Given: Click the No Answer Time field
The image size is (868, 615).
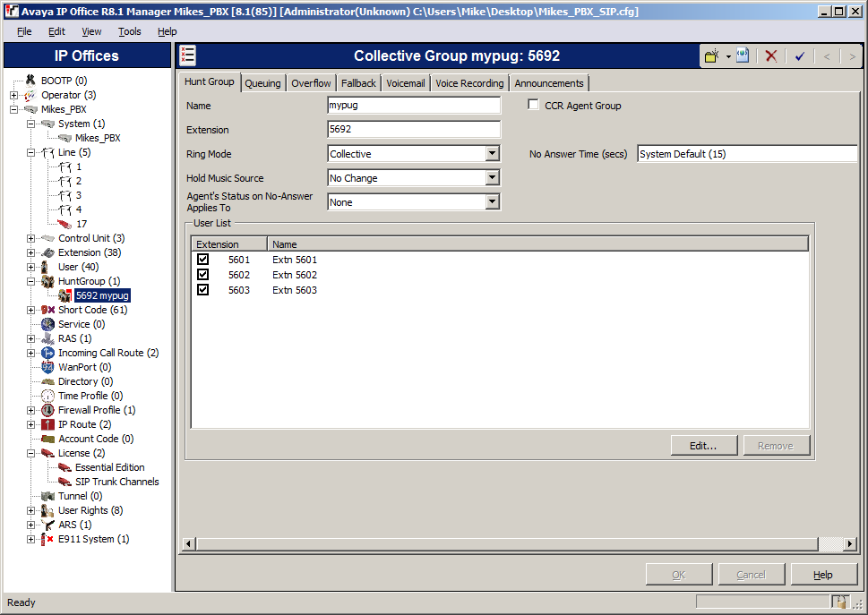Looking at the screenshot, I should [747, 154].
